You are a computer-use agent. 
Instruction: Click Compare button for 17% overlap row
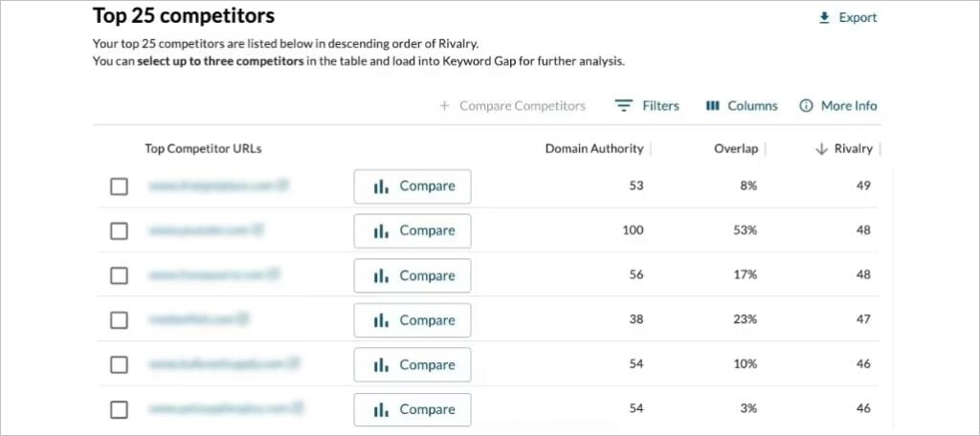coord(412,275)
